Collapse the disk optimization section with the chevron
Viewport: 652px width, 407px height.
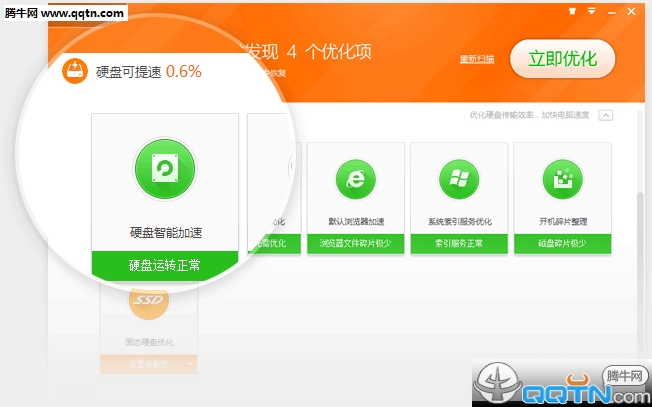pos(605,115)
